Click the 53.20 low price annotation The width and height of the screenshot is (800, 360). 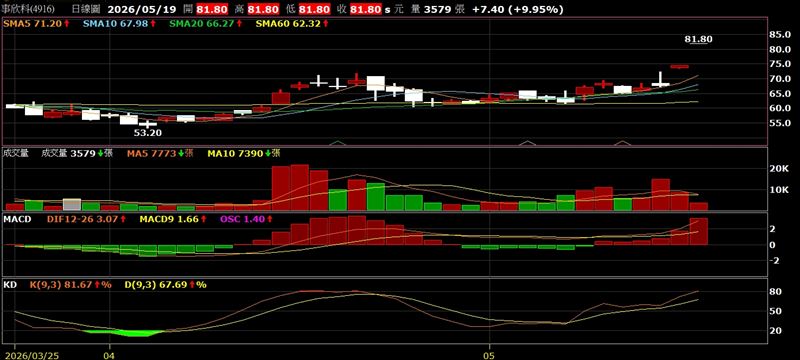tap(148, 132)
